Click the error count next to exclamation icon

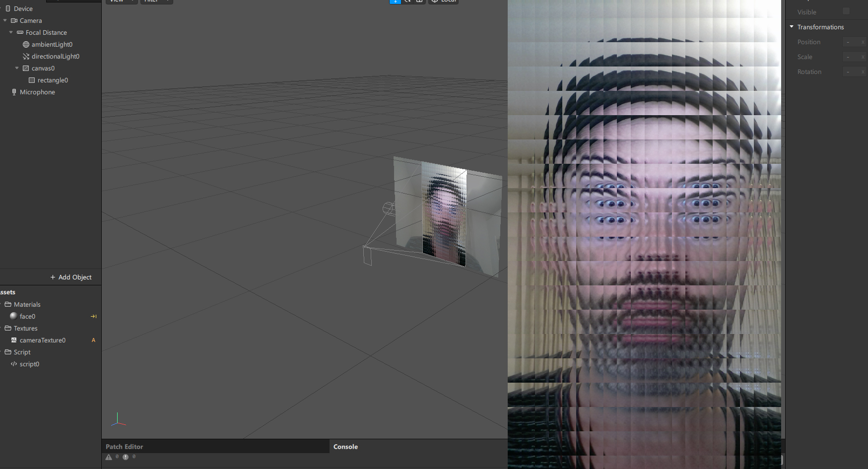[134, 457]
